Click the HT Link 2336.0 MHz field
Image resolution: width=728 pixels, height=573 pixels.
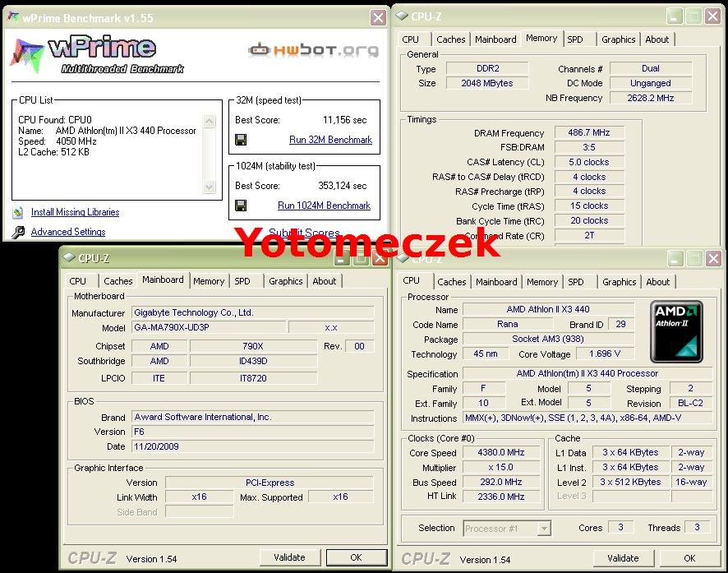click(501, 497)
